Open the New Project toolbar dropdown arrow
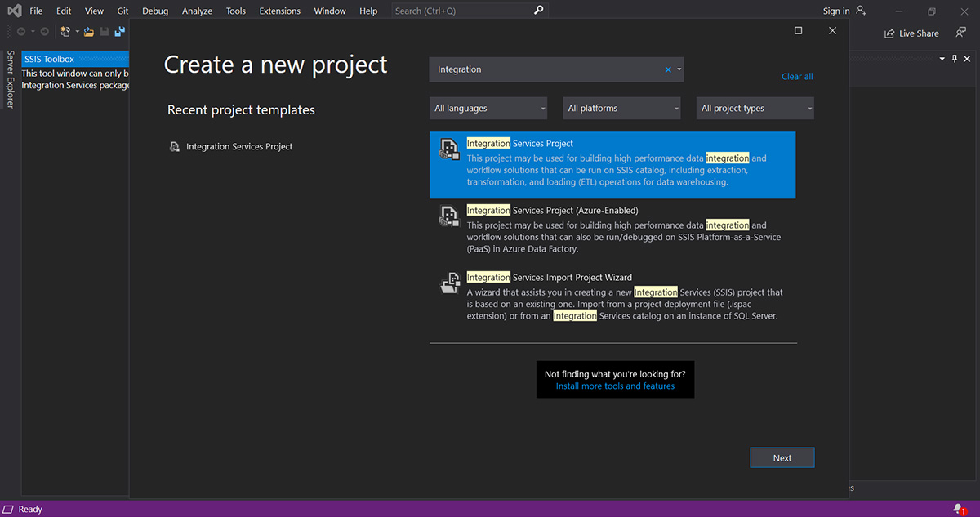The image size is (980, 517). (77, 32)
